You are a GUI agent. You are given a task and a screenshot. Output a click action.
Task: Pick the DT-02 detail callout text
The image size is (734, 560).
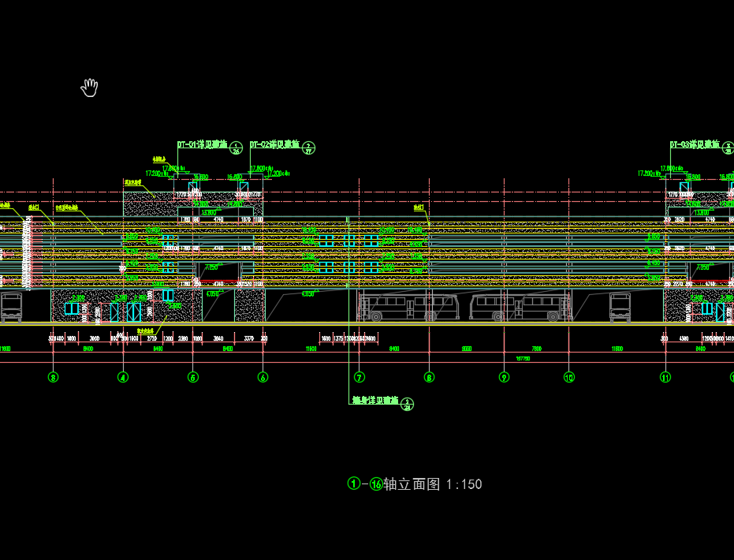point(275,144)
